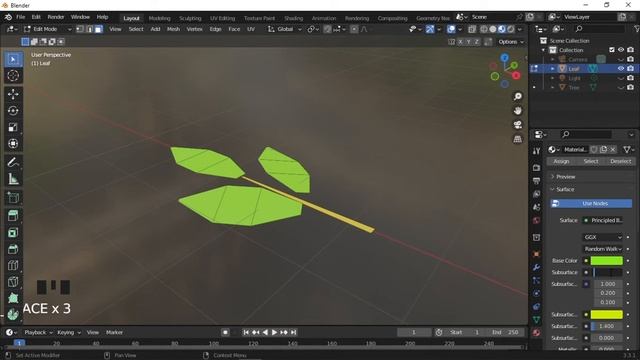This screenshot has height=360, width=640.
Task: Open the Render menu
Action: coord(56,17)
